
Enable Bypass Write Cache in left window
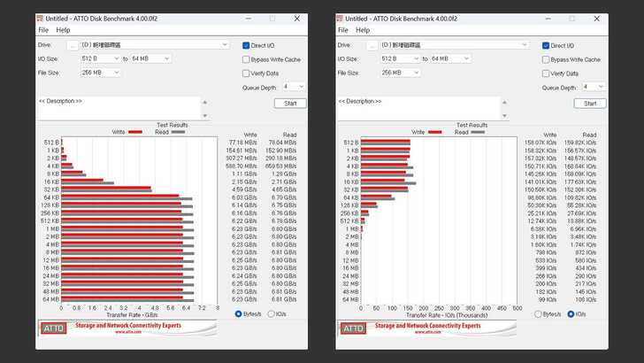[246, 59]
